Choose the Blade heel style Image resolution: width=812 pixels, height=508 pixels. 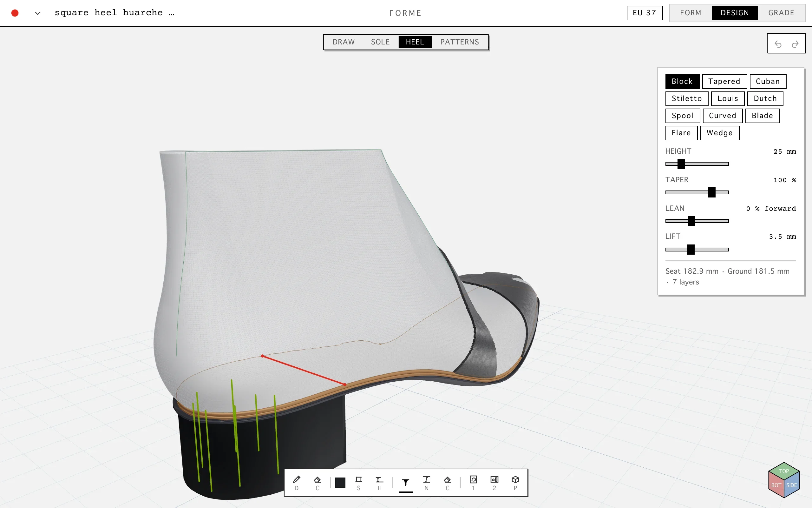762,116
